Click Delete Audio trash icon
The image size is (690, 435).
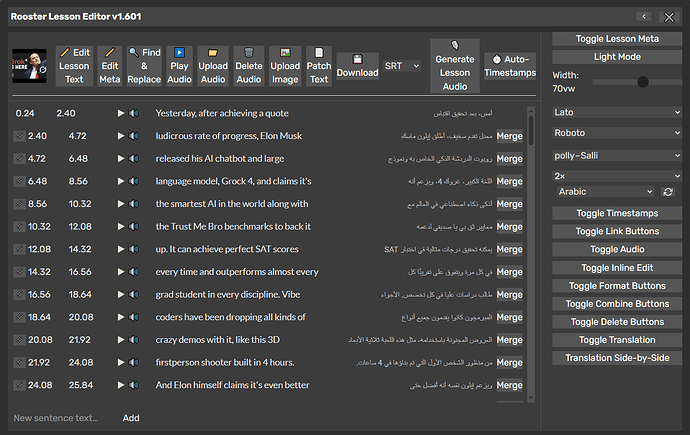tap(249, 53)
